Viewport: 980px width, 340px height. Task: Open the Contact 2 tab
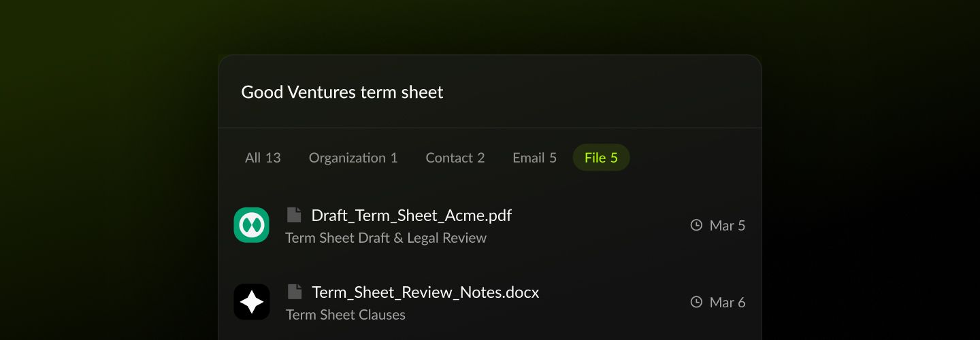(x=455, y=158)
